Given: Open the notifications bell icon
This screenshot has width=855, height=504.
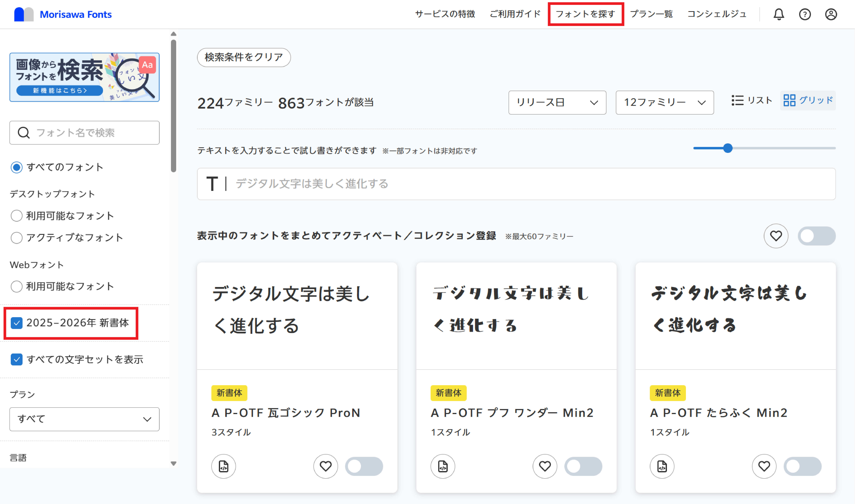Looking at the screenshot, I should [779, 14].
